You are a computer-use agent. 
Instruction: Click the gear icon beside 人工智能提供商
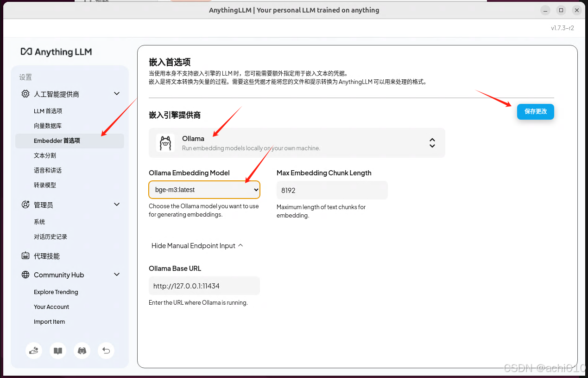click(25, 94)
